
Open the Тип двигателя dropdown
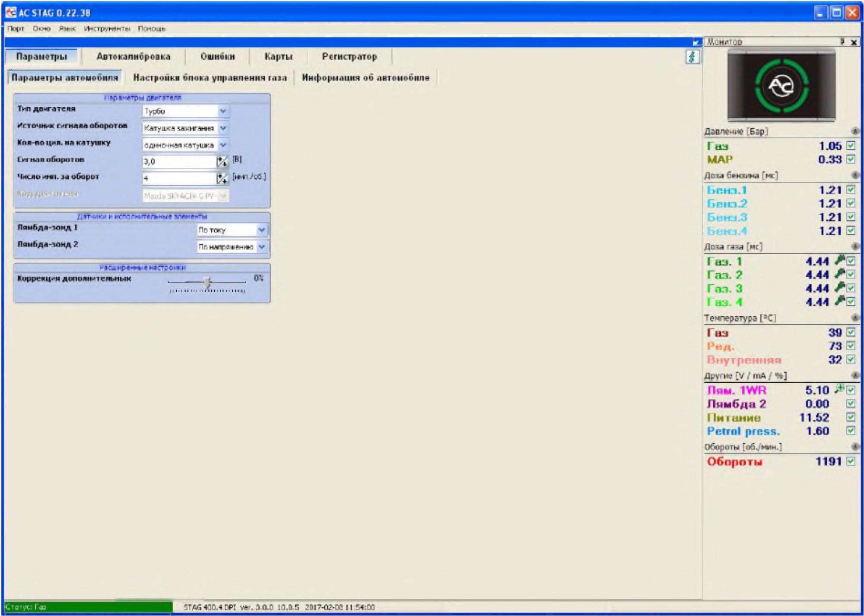point(223,111)
